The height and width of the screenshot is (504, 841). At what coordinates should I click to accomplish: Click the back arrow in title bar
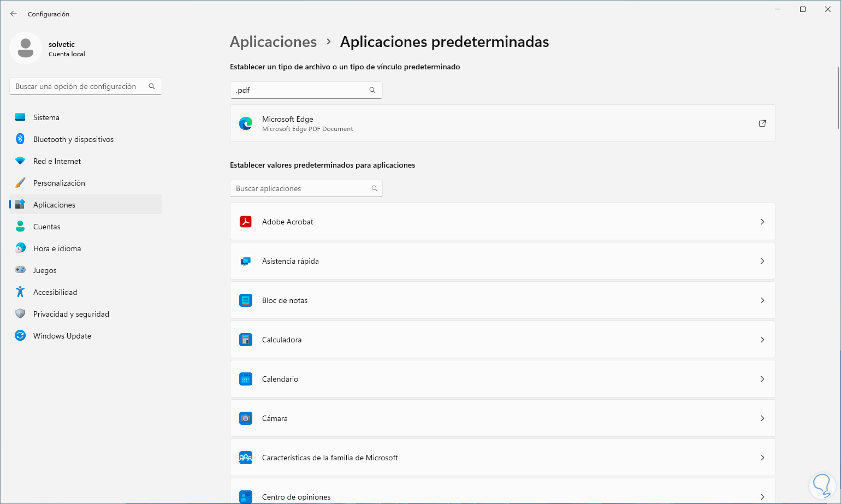click(x=14, y=14)
